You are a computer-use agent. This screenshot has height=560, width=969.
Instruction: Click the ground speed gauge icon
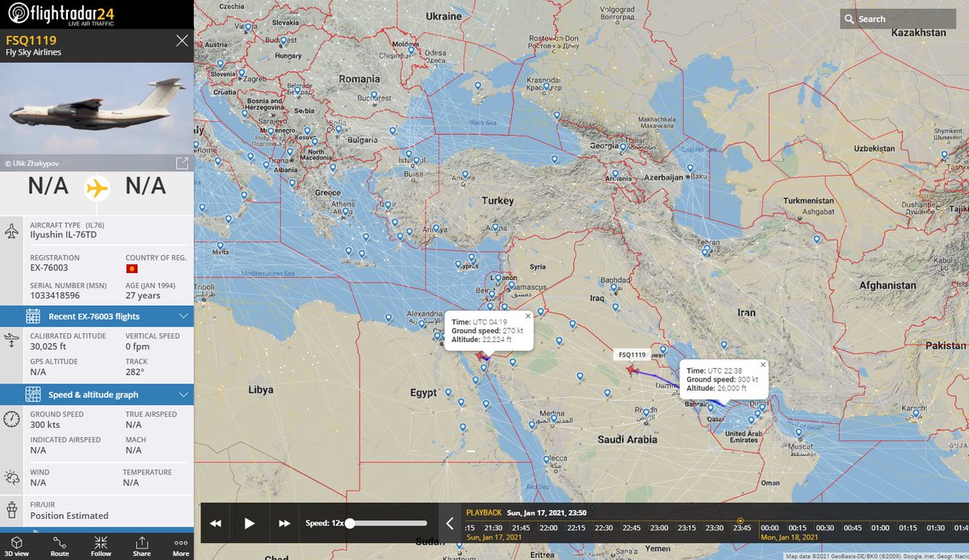(11, 419)
